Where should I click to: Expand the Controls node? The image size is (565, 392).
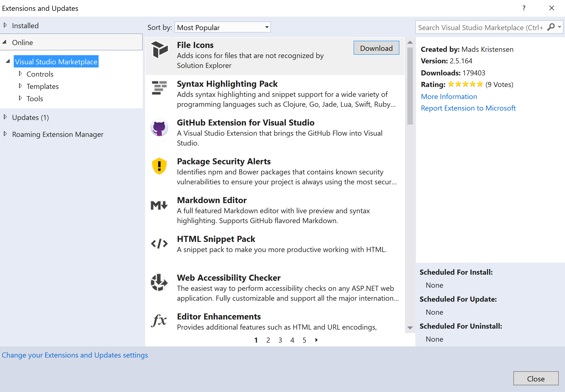[x=20, y=73]
